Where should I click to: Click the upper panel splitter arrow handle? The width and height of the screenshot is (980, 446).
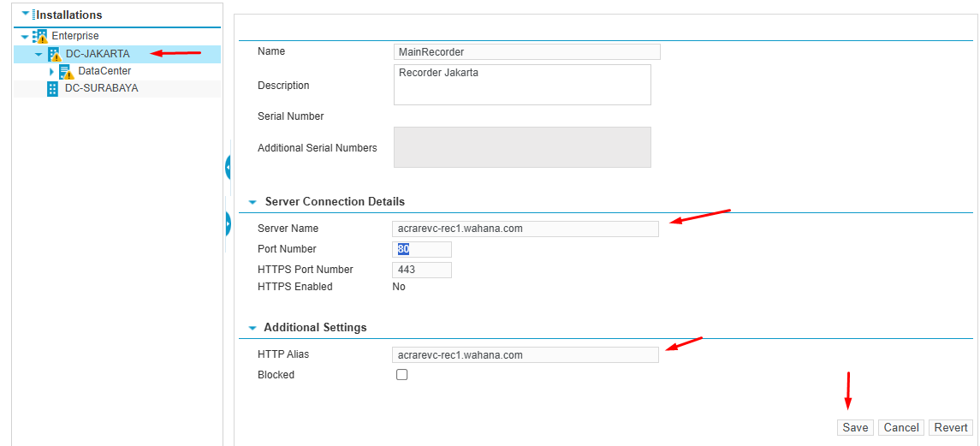pos(228,167)
